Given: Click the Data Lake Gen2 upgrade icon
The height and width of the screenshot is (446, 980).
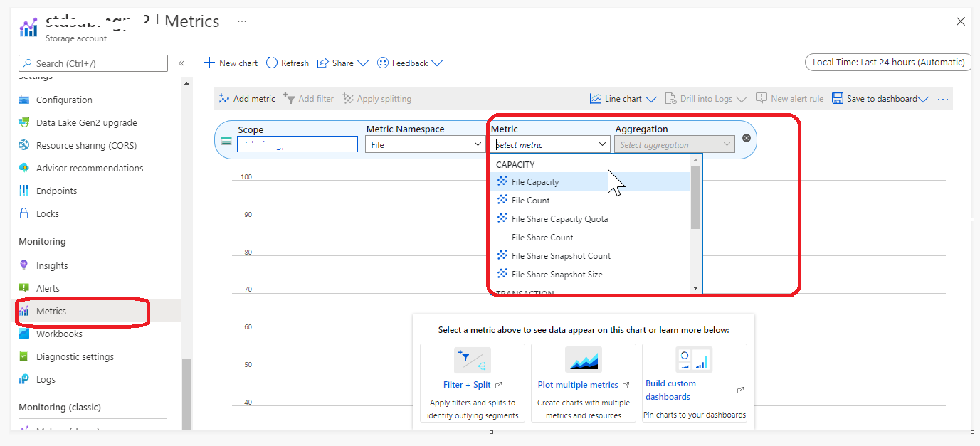Looking at the screenshot, I should click(x=24, y=122).
